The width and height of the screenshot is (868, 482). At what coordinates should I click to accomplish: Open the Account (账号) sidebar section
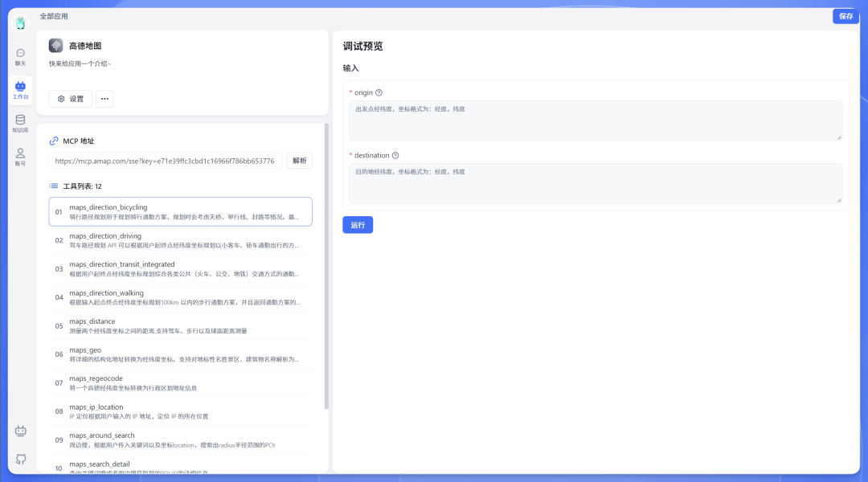coord(20,157)
